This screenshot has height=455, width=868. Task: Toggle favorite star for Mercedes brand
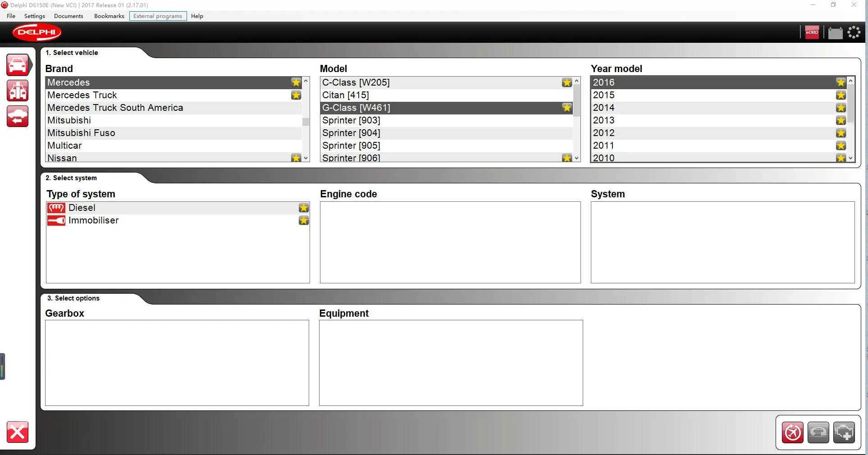pyautogui.click(x=296, y=82)
